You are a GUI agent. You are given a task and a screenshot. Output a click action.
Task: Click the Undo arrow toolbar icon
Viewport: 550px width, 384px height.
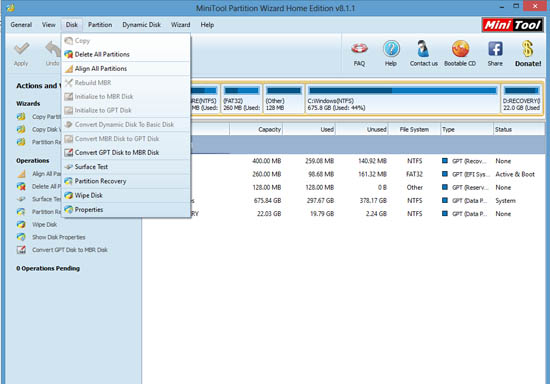click(x=53, y=49)
